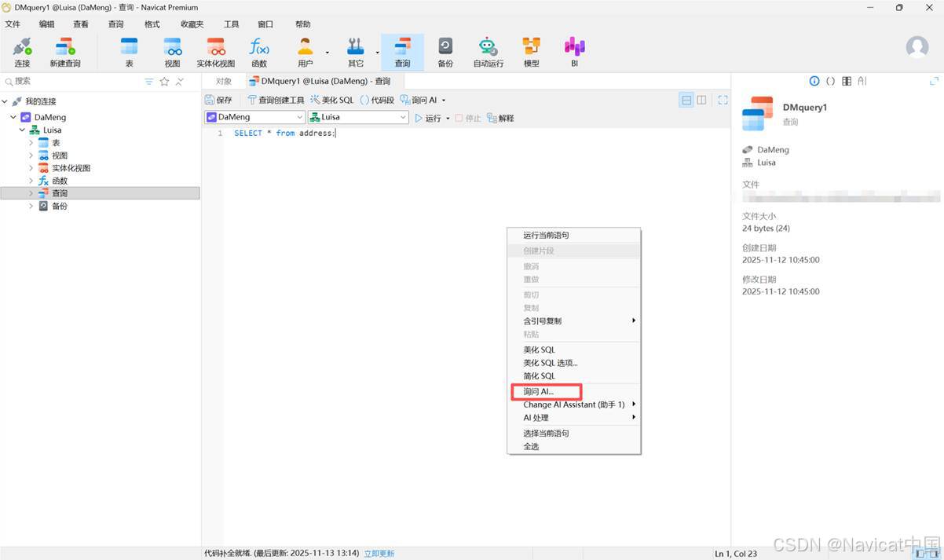Expand the Tables (表) tree node
This screenshot has height=560, width=944.
point(31,142)
